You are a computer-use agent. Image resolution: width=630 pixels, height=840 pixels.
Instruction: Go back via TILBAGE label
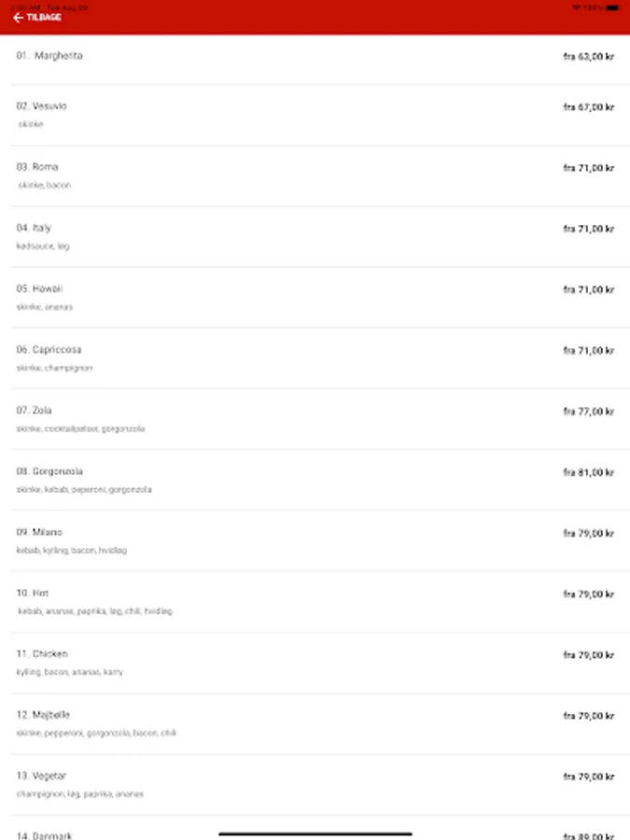tap(43, 18)
